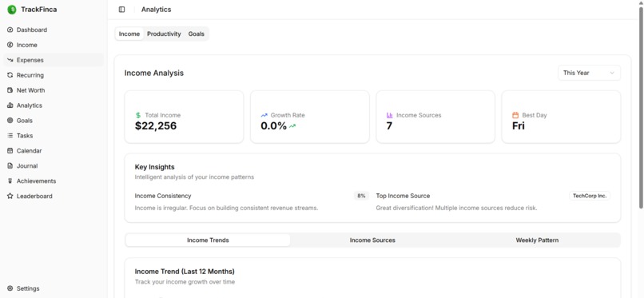
Task: Switch to the Goals analytics tab
Action: [x=197, y=34]
